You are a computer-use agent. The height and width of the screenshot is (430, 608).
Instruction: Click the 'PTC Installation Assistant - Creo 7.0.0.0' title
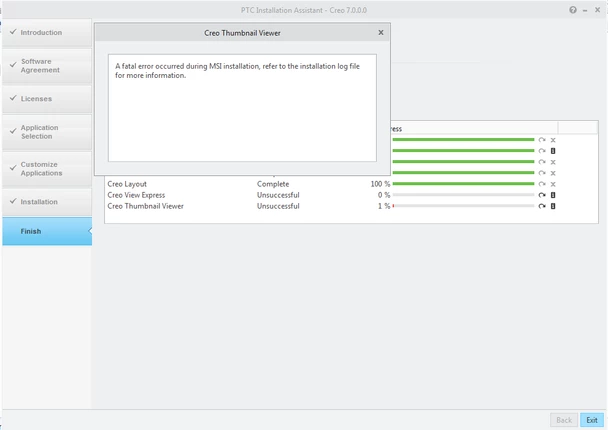pos(304,10)
